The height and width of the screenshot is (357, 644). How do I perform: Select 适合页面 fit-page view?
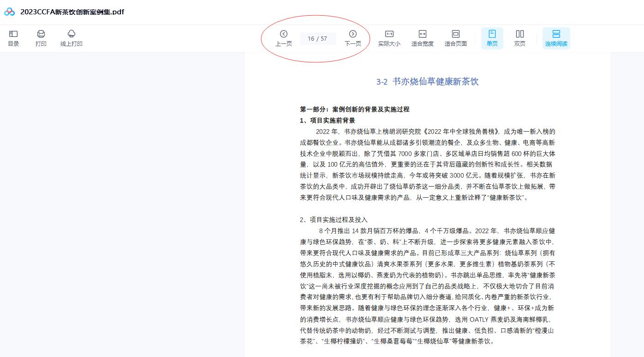coord(455,38)
